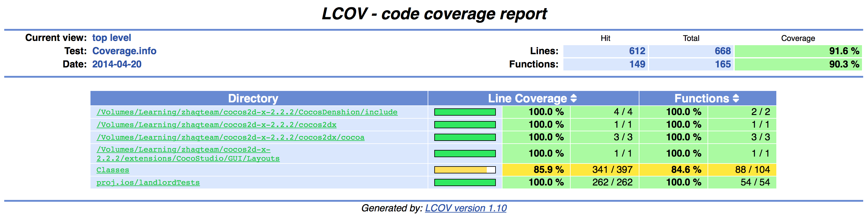The width and height of the screenshot is (868, 221).
Task: Click the 'Current view:' label
Action: coord(56,38)
